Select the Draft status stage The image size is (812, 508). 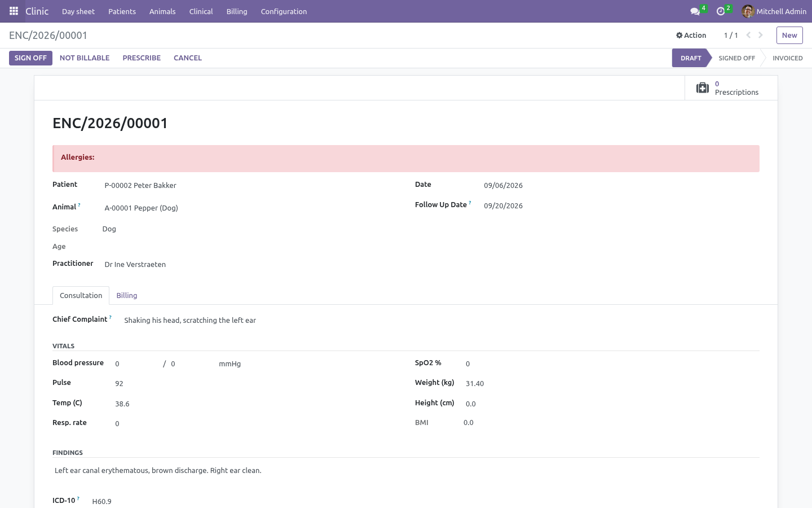click(691, 58)
